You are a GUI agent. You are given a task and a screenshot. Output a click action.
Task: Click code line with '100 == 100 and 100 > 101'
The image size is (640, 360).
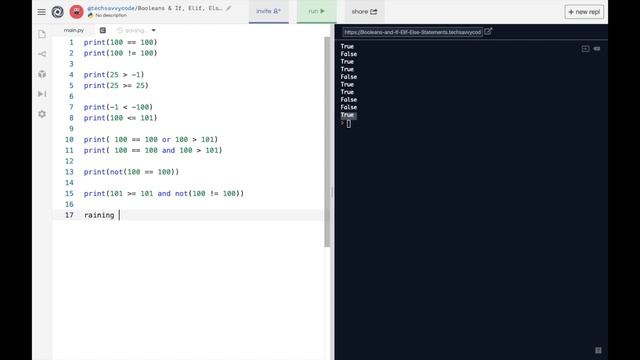[153, 150]
